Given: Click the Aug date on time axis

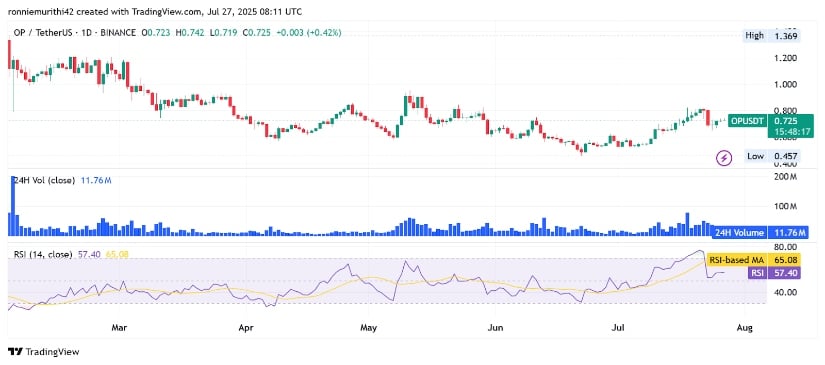Looking at the screenshot, I should click(744, 329).
